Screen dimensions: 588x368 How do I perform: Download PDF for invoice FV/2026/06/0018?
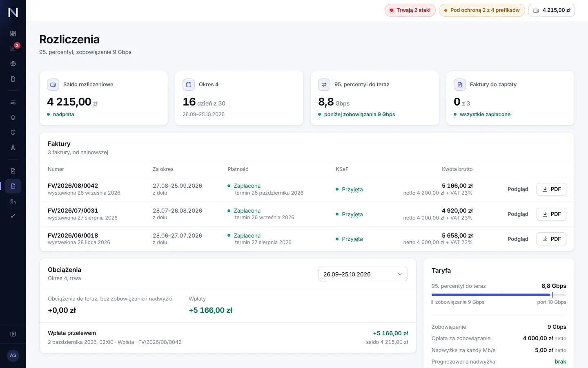(x=551, y=239)
